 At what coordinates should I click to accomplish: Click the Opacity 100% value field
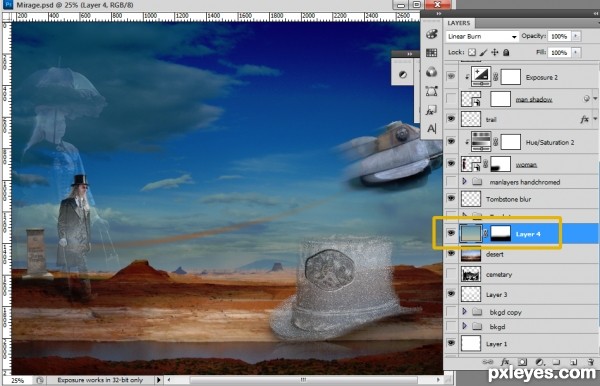(559, 36)
